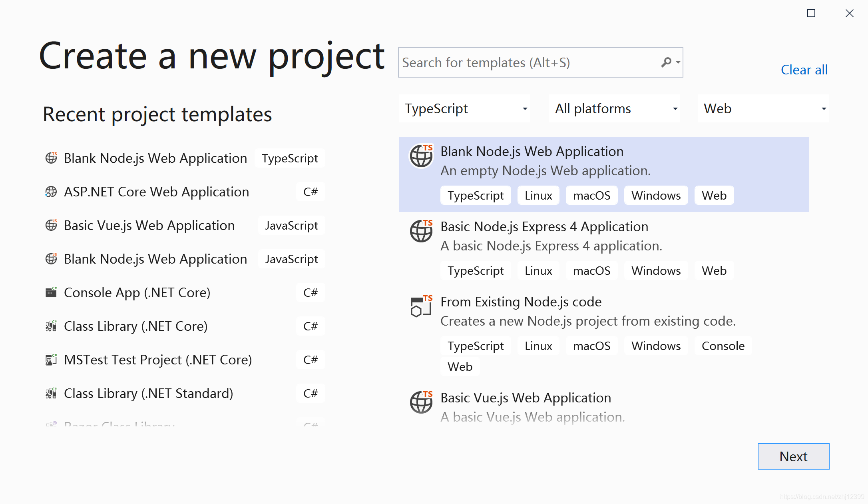Image resolution: width=868 pixels, height=504 pixels.
Task: Select recent Basic Vue.js Web Application JavaScript
Action: point(149,226)
